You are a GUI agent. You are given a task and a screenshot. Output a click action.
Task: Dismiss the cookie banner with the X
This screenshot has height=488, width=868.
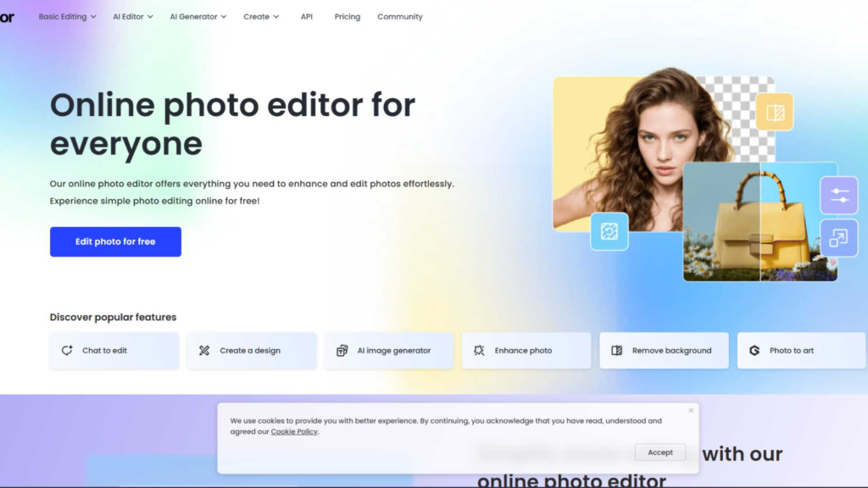click(x=691, y=411)
